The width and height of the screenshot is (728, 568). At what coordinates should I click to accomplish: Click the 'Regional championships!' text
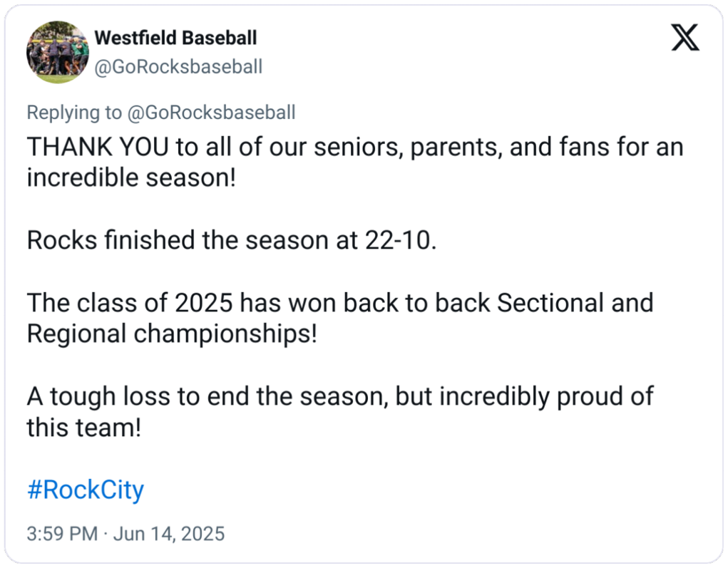click(171, 334)
